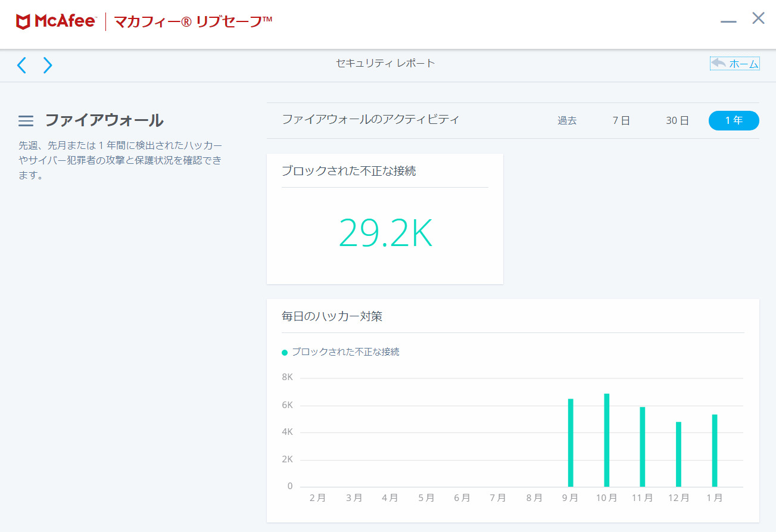Click the 29.2K blocked connections number
The height and width of the screenshot is (532, 776).
pyautogui.click(x=385, y=233)
